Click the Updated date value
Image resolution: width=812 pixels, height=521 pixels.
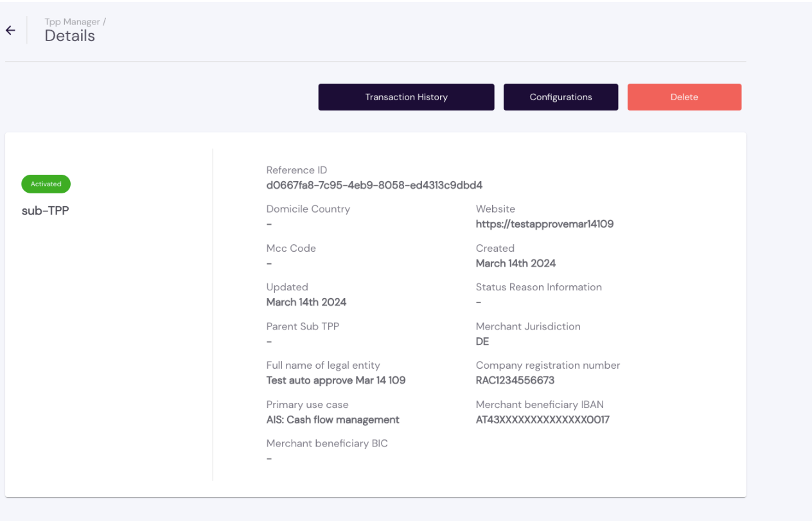coord(306,302)
